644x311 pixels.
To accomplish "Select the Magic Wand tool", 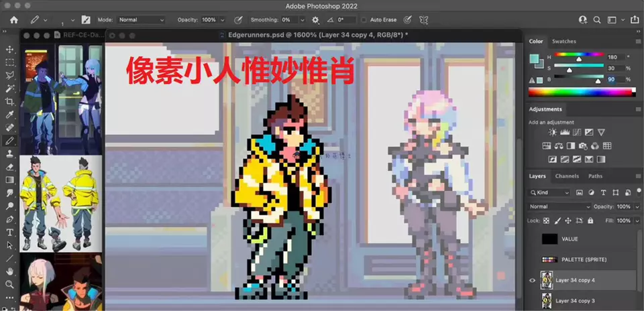I will click(x=9, y=88).
